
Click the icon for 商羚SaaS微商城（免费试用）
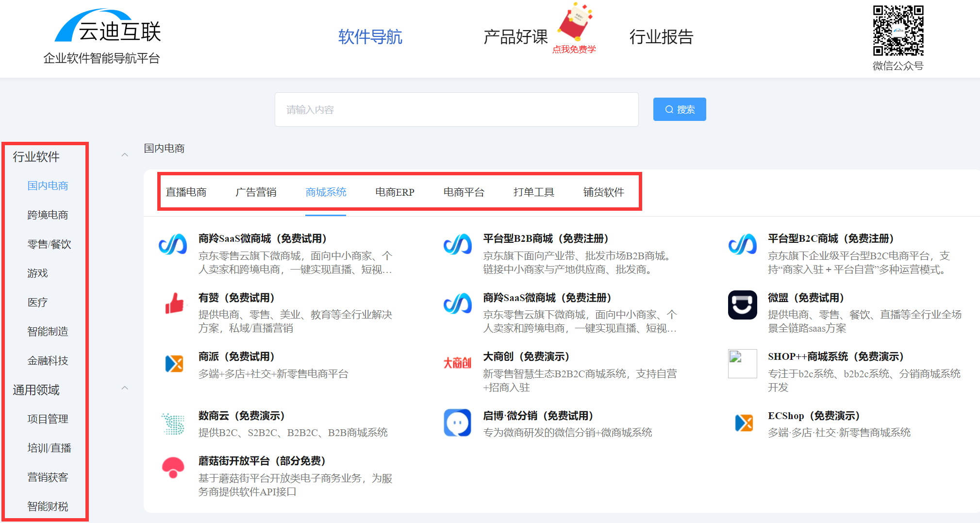(x=173, y=244)
